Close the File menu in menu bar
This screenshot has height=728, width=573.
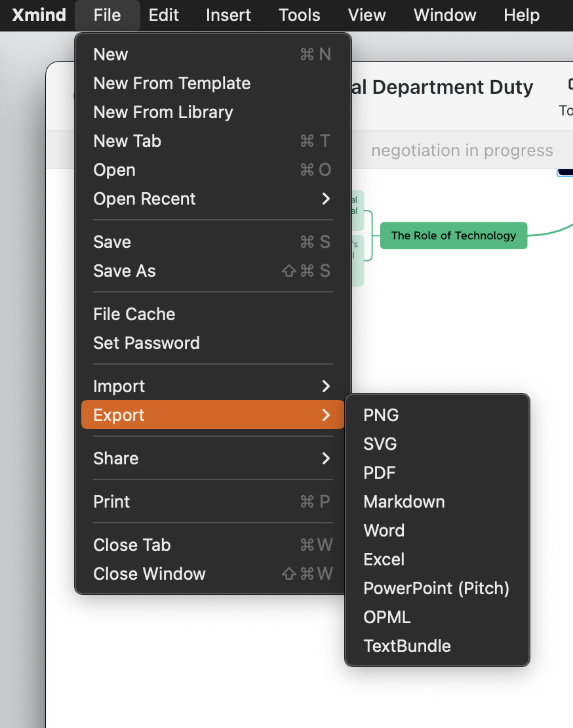(x=107, y=15)
